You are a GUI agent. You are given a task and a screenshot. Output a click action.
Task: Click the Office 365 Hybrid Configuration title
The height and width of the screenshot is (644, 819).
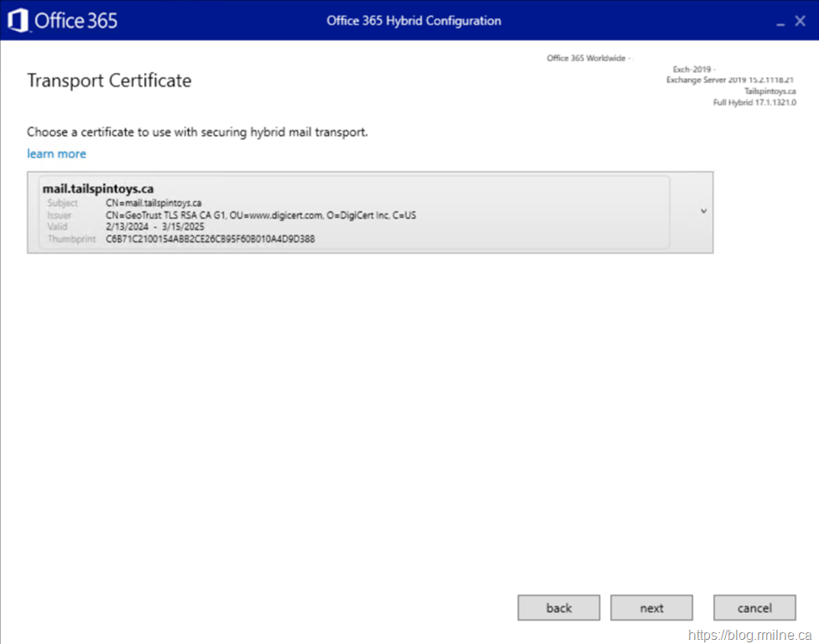point(414,21)
